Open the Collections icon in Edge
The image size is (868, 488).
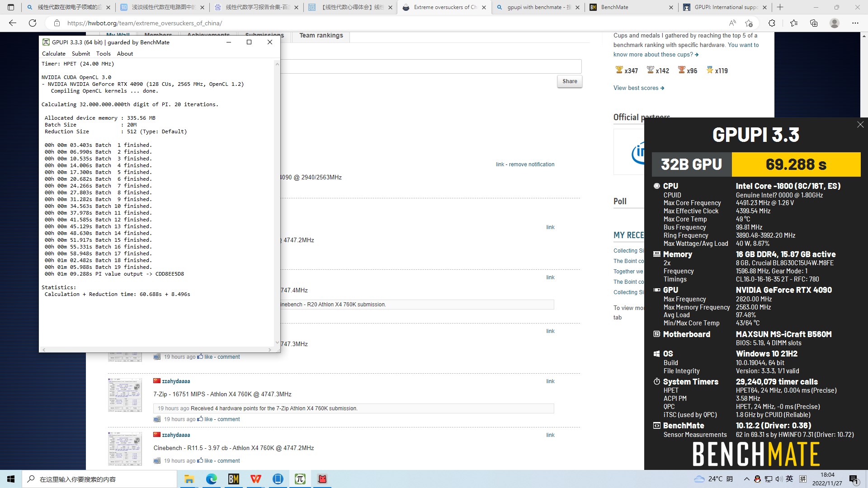pyautogui.click(x=814, y=23)
